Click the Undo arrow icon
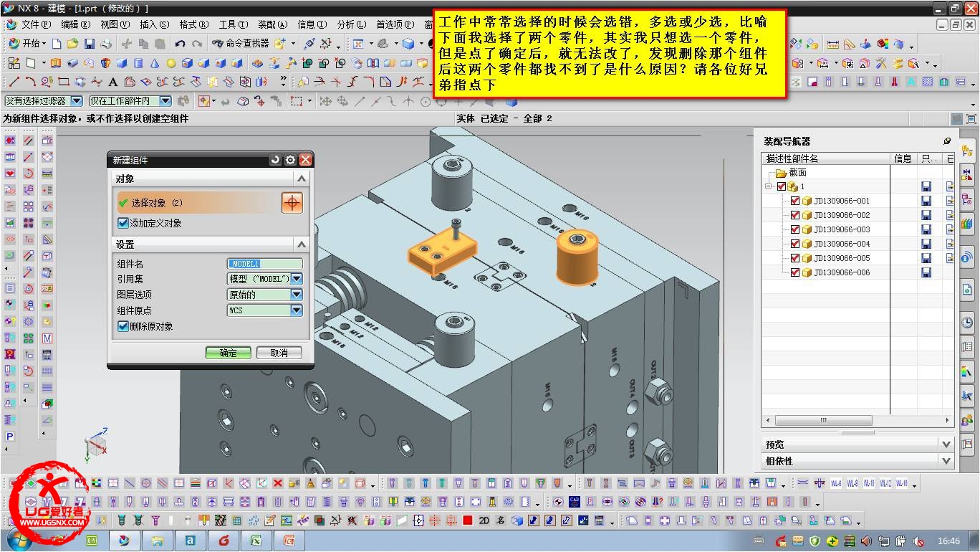This screenshot has height=552, width=980. coord(180,44)
